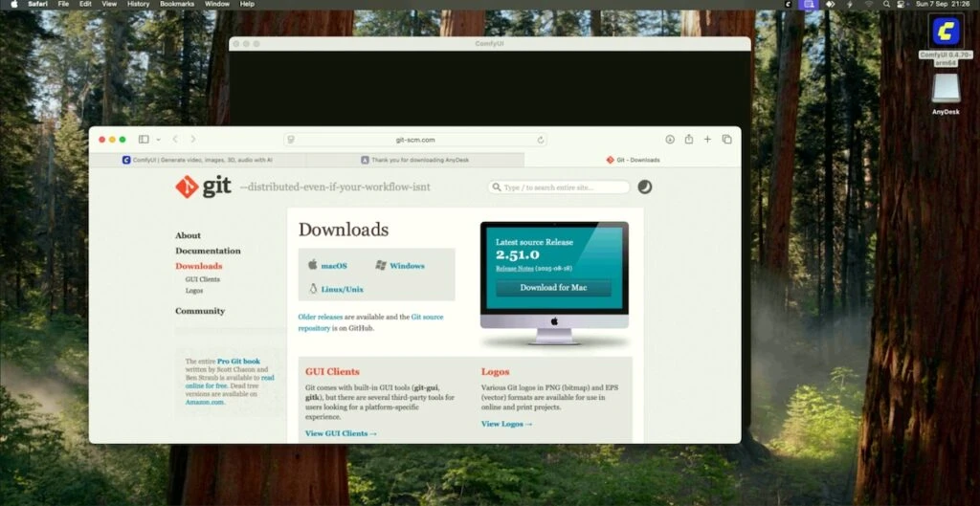Switch to the Thank you for downloading AnyDesk tab
The width and height of the screenshot is (980, 506).
point(415,160)
